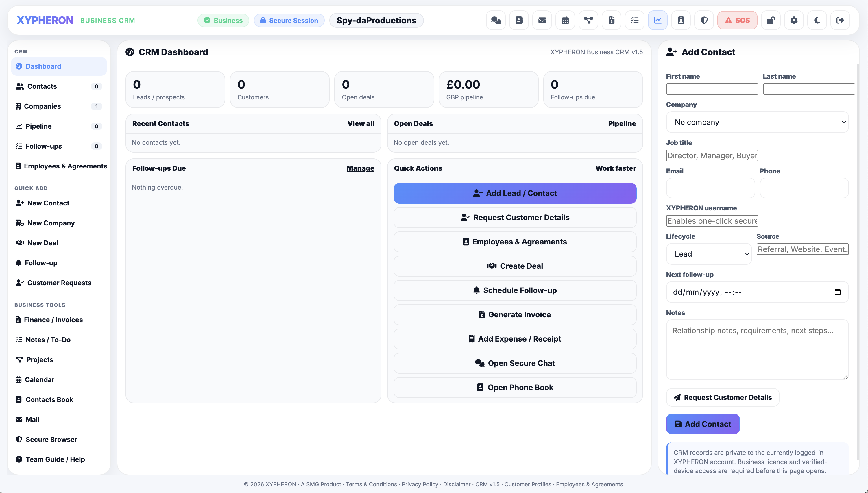Open Projects under Business Tools
The width and height of the screenshot is (868, 493).
(59, 360)
